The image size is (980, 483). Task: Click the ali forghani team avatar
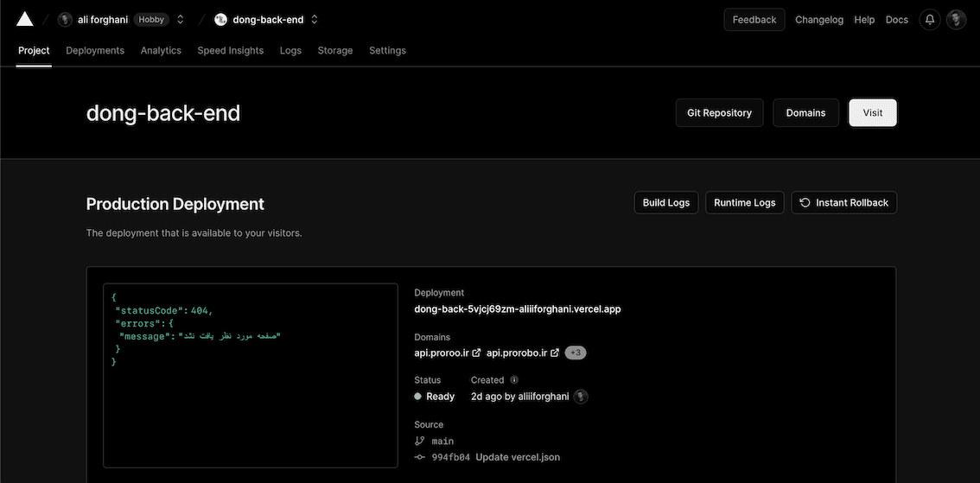click(65, 19)
